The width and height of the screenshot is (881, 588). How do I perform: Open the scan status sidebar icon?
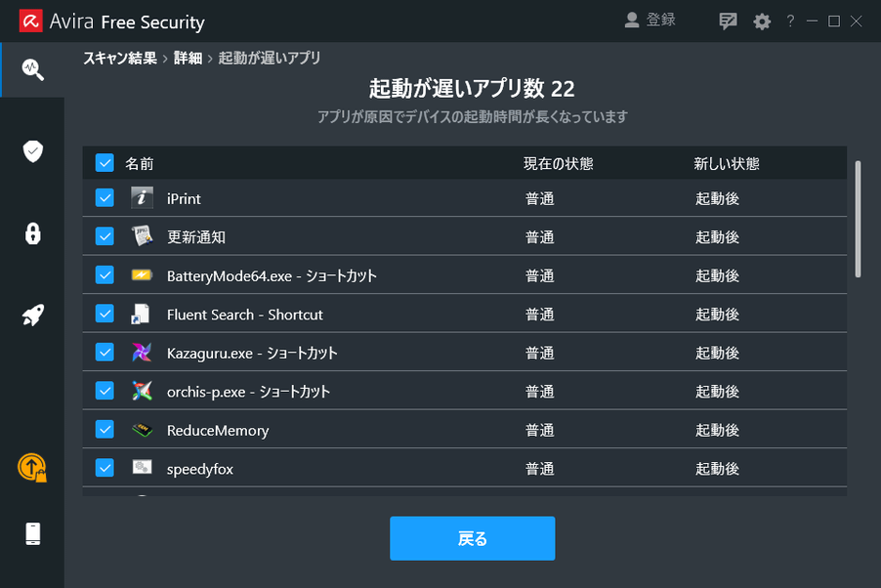[32, 69]
